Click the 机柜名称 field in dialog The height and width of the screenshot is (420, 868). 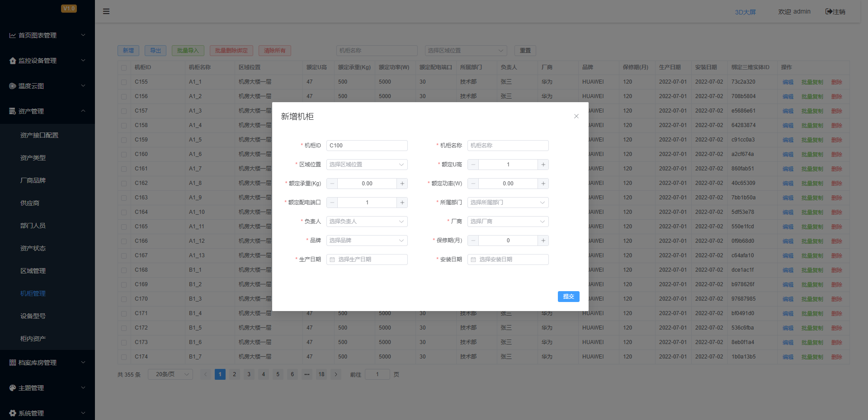[x=508, y=146]
